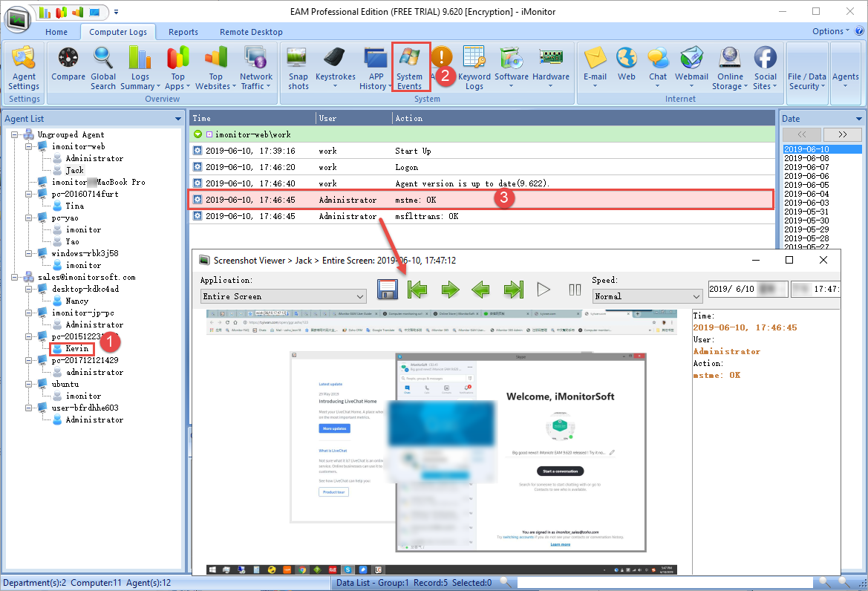Collapse the Agent List panel dropdown arrow
The width and height of the screenshot is (868, 591).
[x=177, y=119]
